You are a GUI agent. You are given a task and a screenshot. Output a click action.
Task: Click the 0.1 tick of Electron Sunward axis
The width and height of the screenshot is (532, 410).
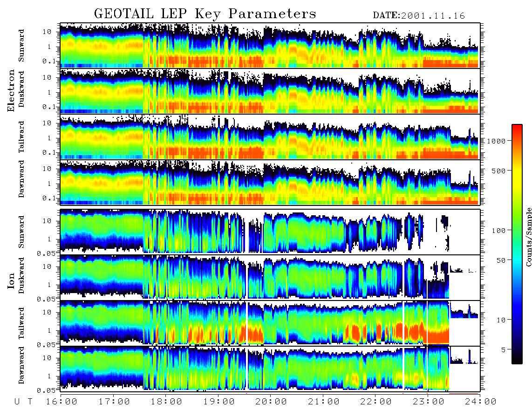point(49,61)
